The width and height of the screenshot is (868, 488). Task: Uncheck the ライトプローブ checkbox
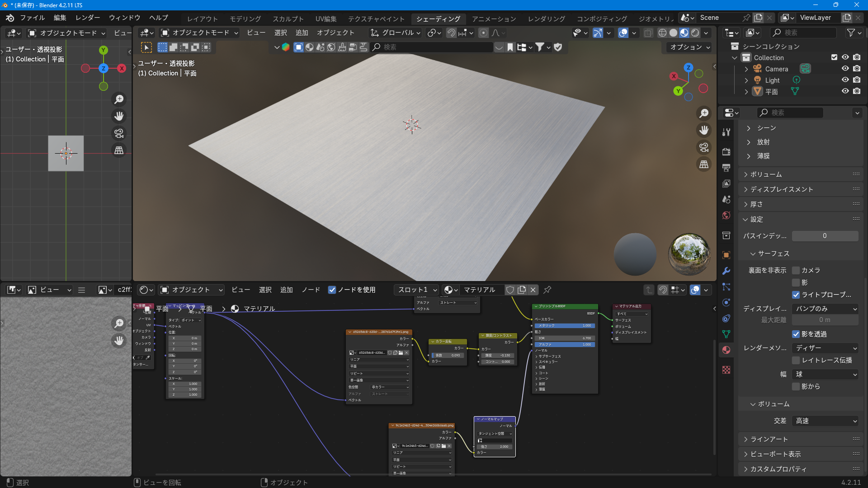tap(796, 295)
